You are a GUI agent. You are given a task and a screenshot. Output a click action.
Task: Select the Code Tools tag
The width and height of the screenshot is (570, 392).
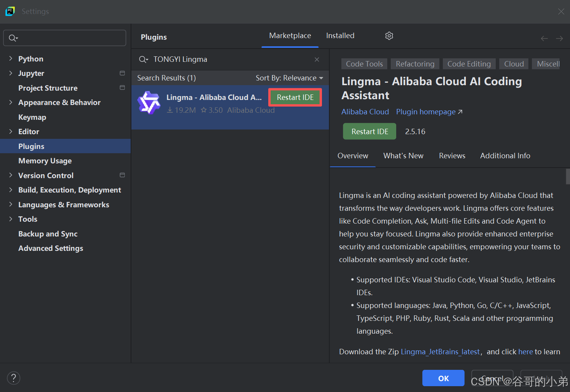click(x=364, y=64)
